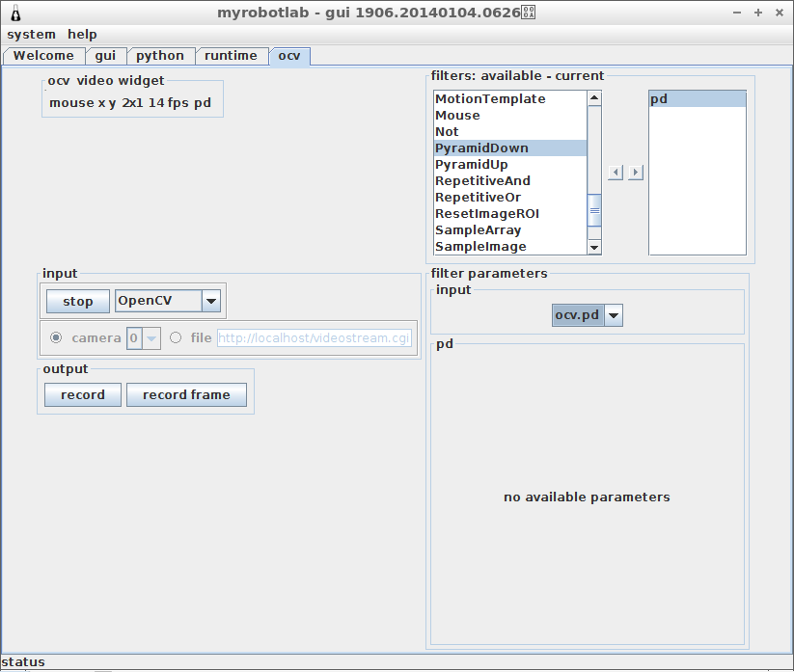Open the OpenCV input source dropdown
This screenshot has width=794, height=672.
(x=210, y=301)
